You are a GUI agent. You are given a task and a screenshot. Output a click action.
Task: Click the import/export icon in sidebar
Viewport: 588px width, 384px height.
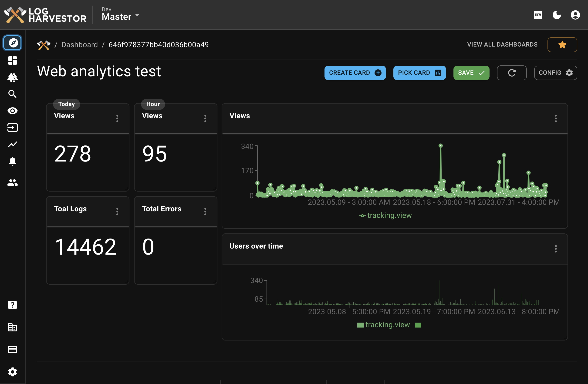point(12,128)
